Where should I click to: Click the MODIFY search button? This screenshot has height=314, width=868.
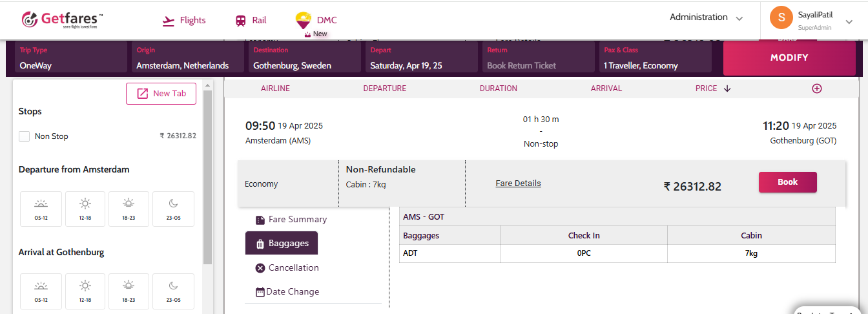coord(789,58)
